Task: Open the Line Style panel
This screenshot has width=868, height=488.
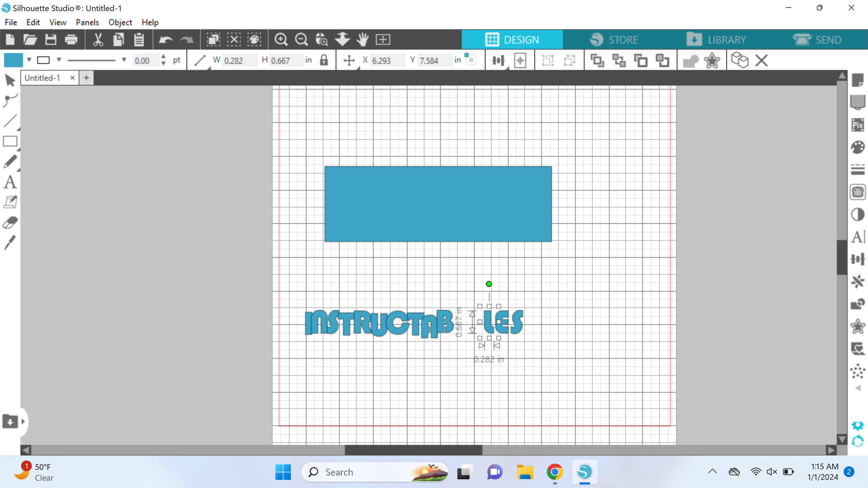Action: [x=857, y=170]
